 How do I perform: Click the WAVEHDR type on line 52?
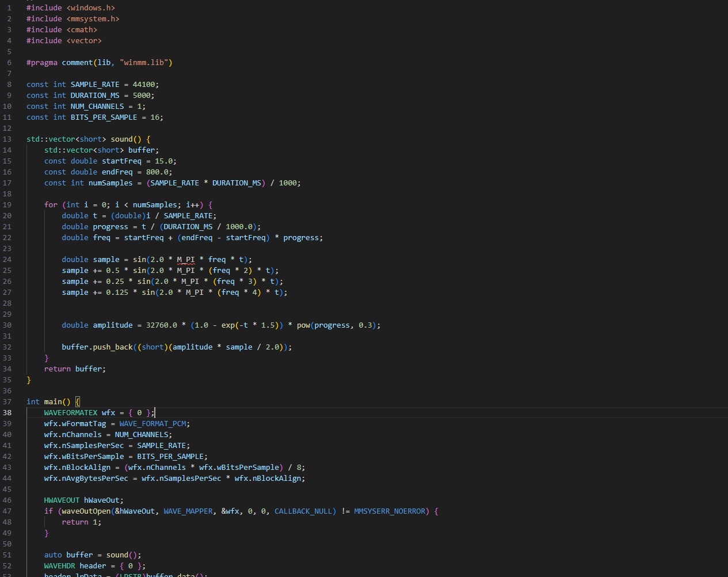pos(59,566)
